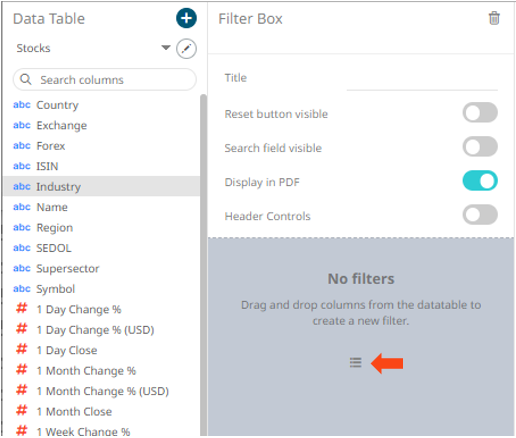Image resolution: width=516 pixels, height=438 pixels.
Task: Click the magnifier icon in the column search
Action: coord(26,80)
